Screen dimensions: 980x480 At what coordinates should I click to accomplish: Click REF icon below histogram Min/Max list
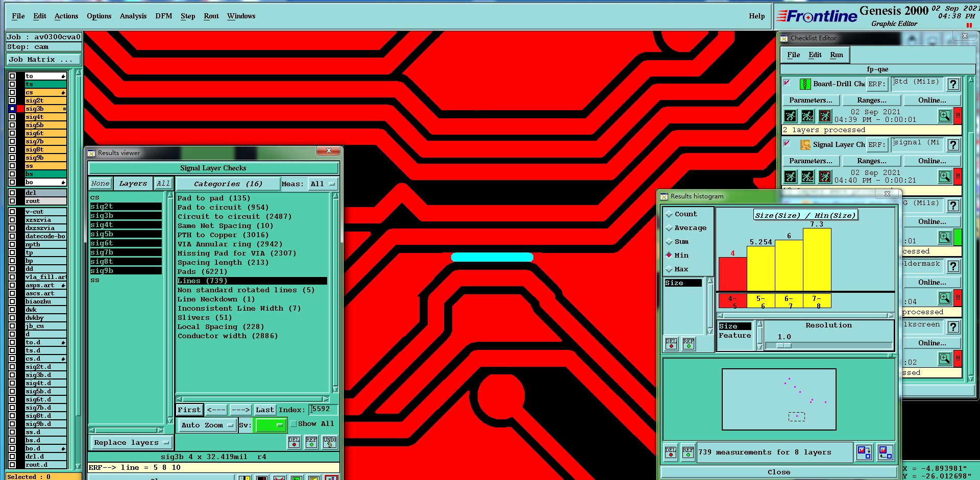(689, 344)
